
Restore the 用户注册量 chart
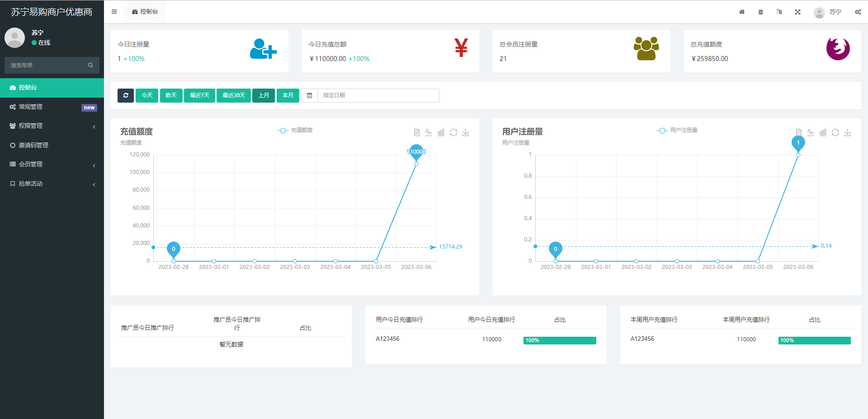tap(835, 132)
